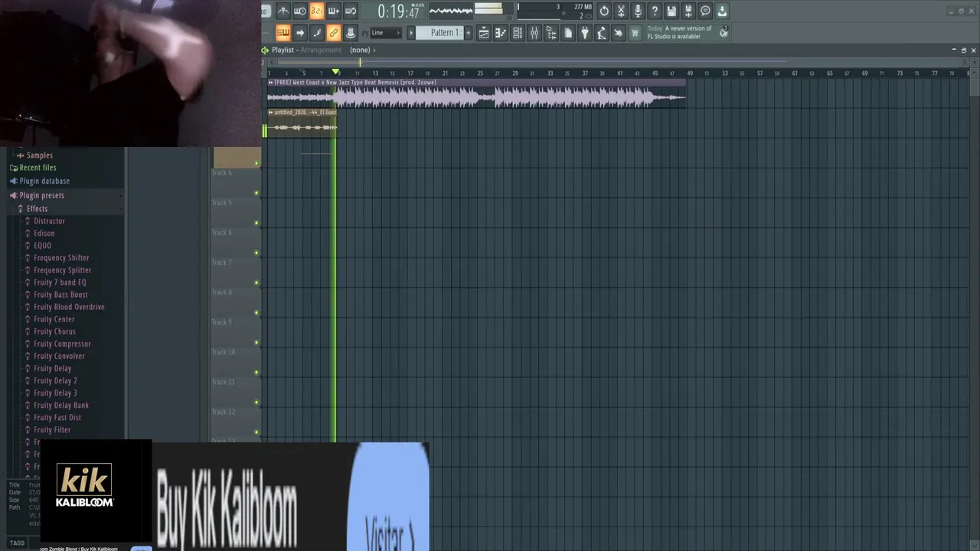Toggle overdub (blend recording) icon
Image resolution: width=980 pixels, height=551 pixels.
point(333,11)
